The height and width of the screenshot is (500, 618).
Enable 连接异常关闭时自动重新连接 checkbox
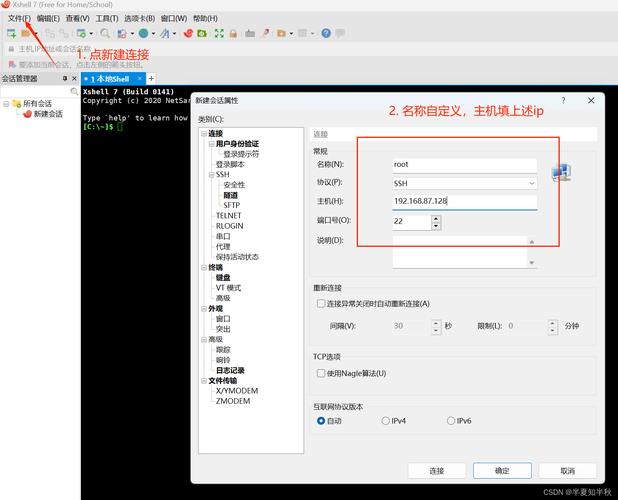point(321,303)
